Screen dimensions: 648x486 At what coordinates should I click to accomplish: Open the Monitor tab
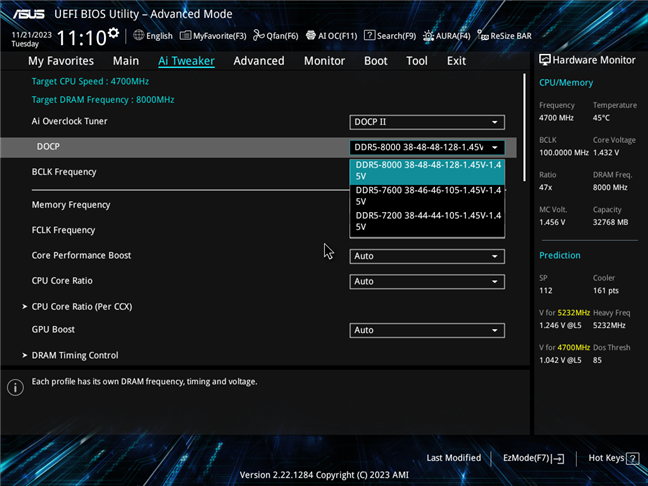click(x=324, y=61)
